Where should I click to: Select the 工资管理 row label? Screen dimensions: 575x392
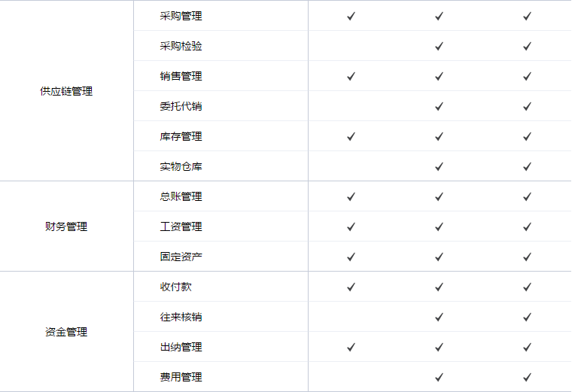tap(181, 226)
